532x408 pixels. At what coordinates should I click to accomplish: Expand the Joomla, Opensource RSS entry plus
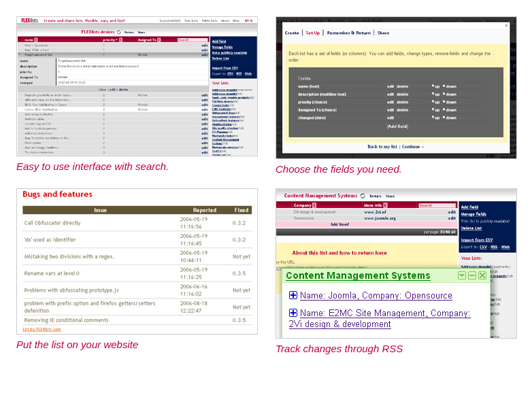click(293, 295)
